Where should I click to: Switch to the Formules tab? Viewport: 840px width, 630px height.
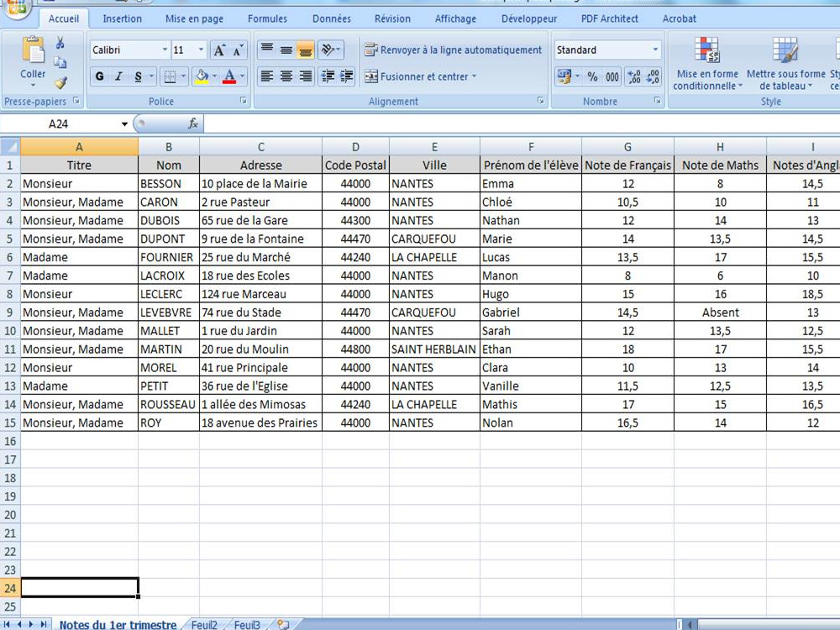coord(267,18)
